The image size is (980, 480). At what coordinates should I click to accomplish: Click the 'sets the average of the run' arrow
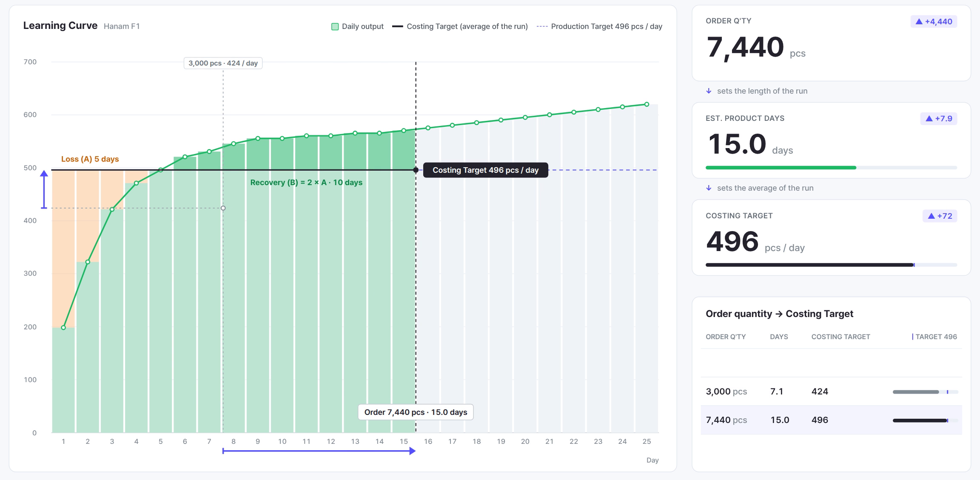[x=709, y=188]
